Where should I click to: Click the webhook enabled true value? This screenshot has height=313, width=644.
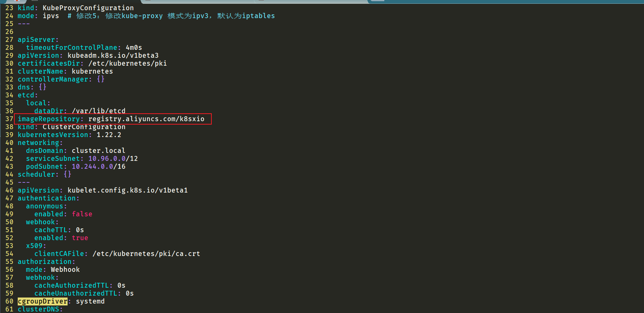pos(80,238)
